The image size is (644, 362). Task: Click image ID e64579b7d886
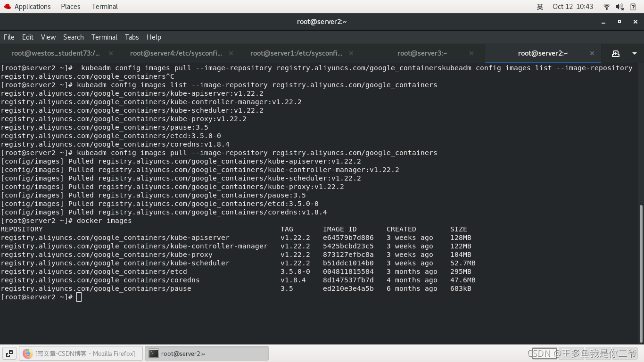[348, 238]
